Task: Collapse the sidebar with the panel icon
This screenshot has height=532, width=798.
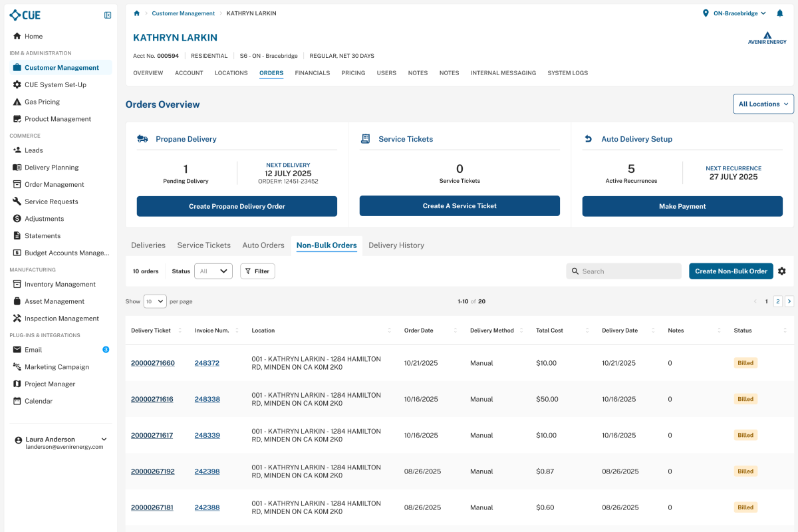Action: click(x=108, y=15)
